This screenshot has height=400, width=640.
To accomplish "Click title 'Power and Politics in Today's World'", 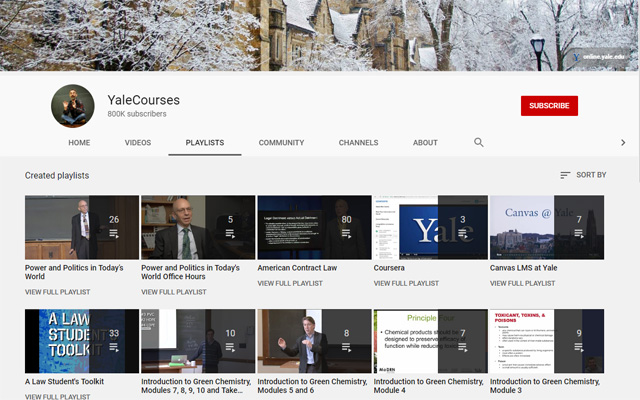I will pyautogui.click(x=74, y=272).
